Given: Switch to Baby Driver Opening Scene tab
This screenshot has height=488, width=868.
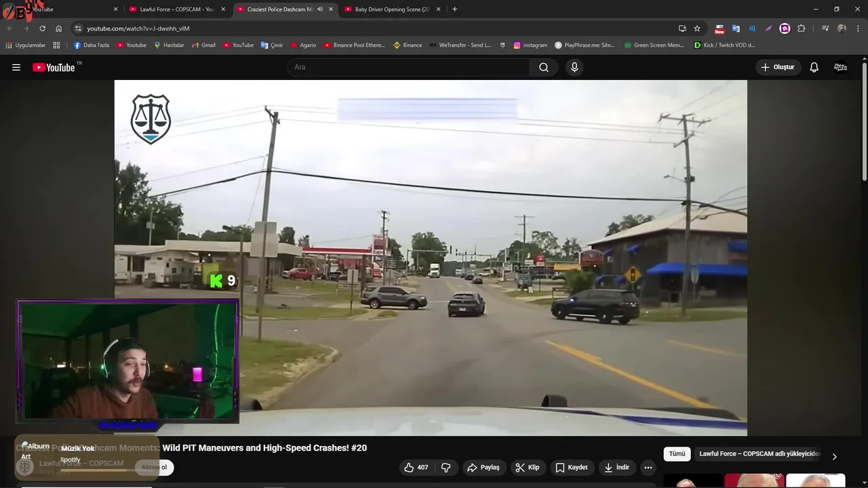Looking at the screenshot, I should (x=393, y=9).
